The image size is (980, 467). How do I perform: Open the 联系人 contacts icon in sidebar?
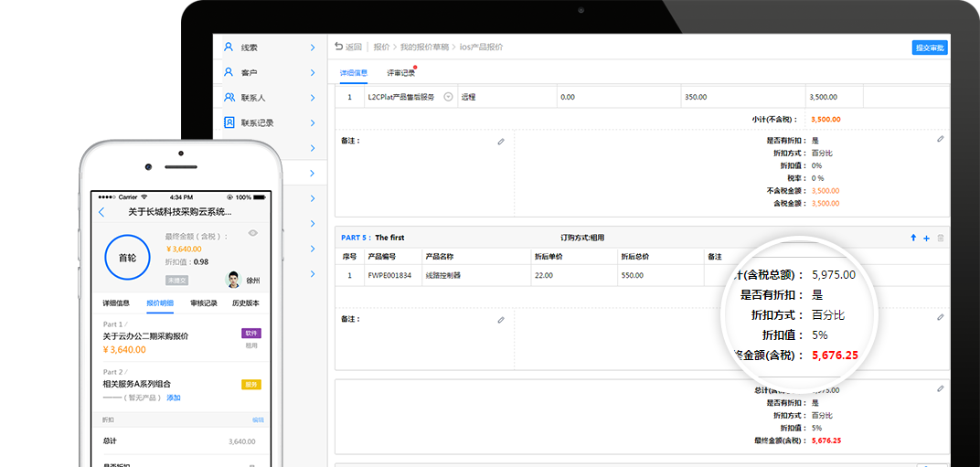point(229,98)
